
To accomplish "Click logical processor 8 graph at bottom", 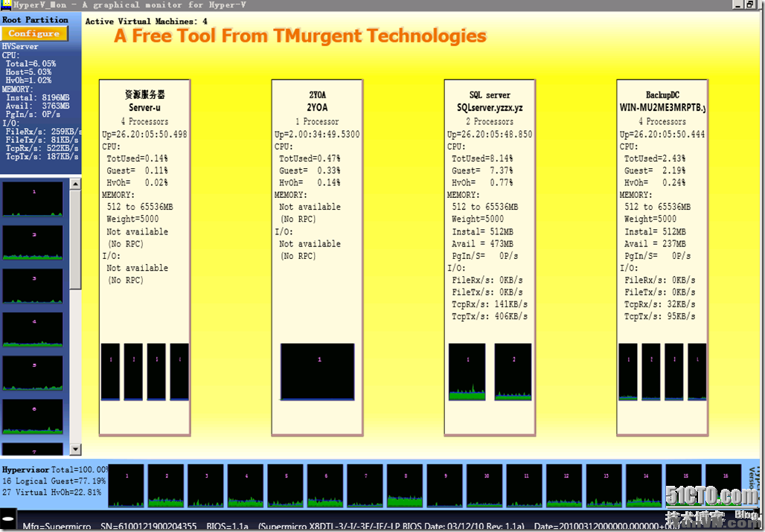I will [x=404, y=485].
